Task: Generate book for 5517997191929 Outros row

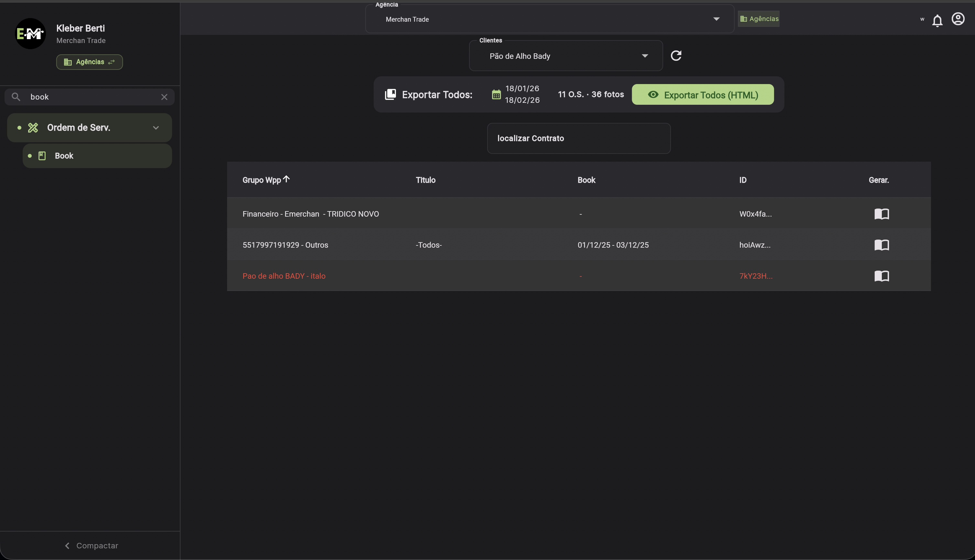Action: point(882,245)
